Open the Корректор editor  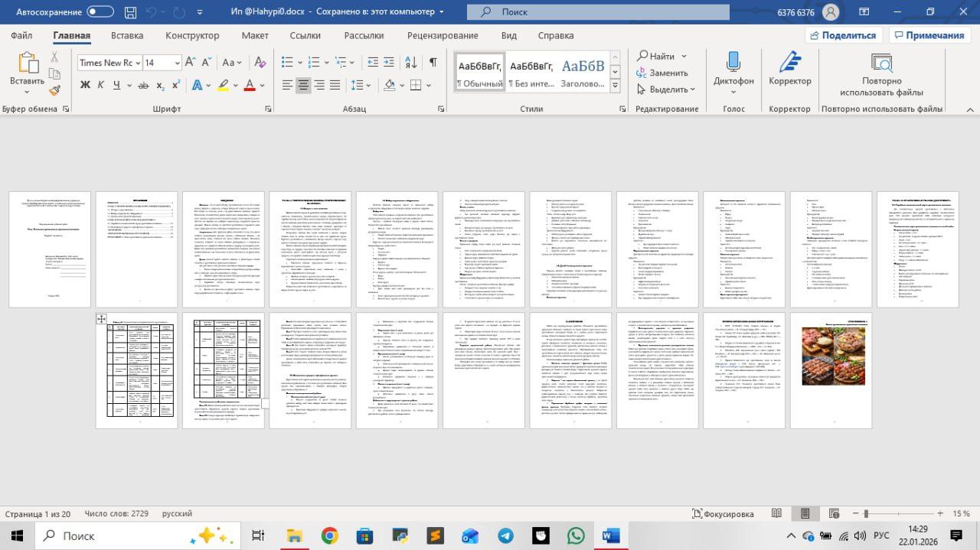(x=789, y=69)
